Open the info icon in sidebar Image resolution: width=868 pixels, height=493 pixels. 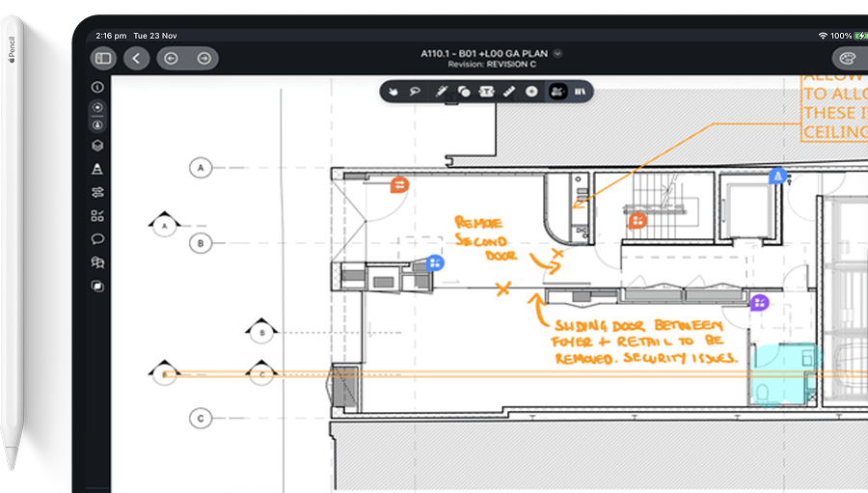point(97,87)
